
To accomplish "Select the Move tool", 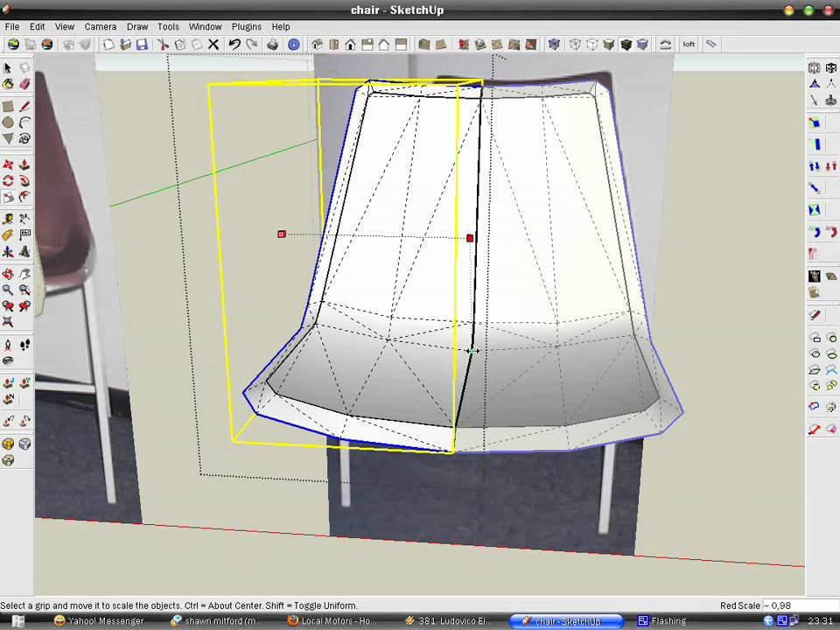I will point(8,164).
